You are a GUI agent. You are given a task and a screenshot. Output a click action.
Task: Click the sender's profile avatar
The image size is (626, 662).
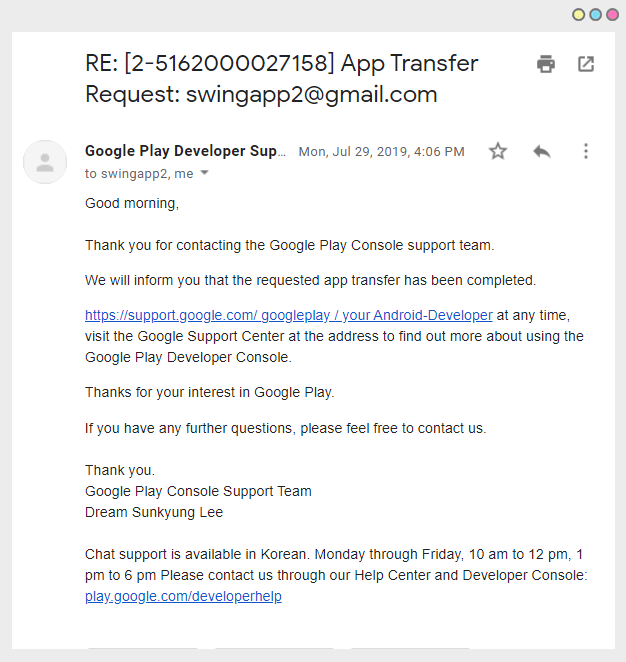(x=45, y=162)
